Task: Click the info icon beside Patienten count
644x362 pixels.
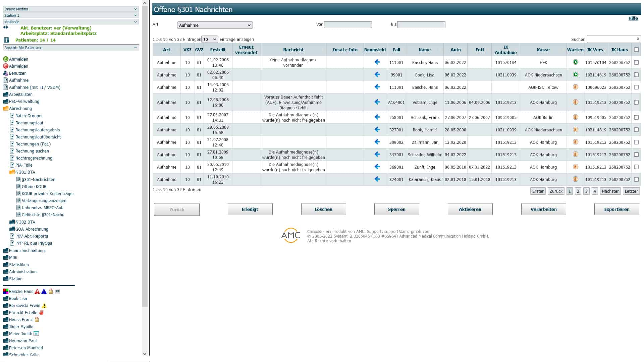Action: point(6,40)
